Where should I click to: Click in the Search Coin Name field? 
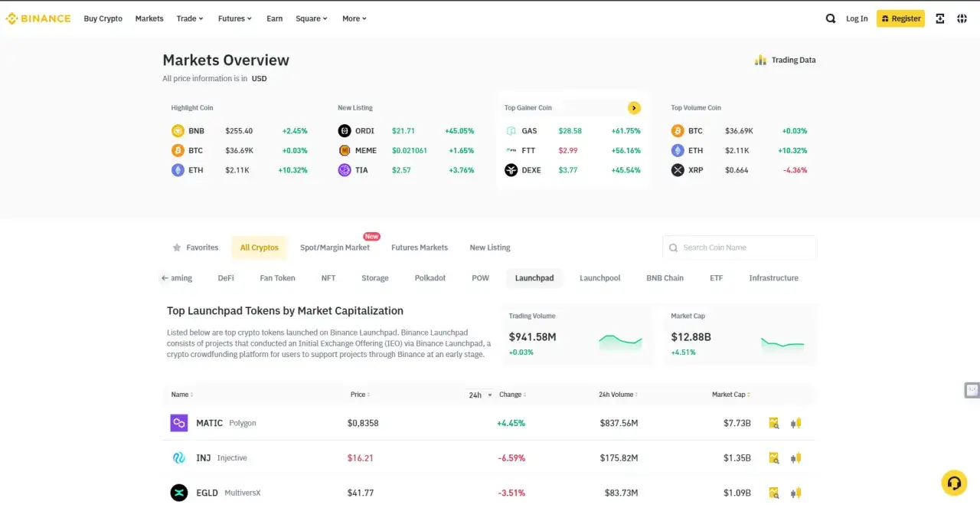click(739, 247)
